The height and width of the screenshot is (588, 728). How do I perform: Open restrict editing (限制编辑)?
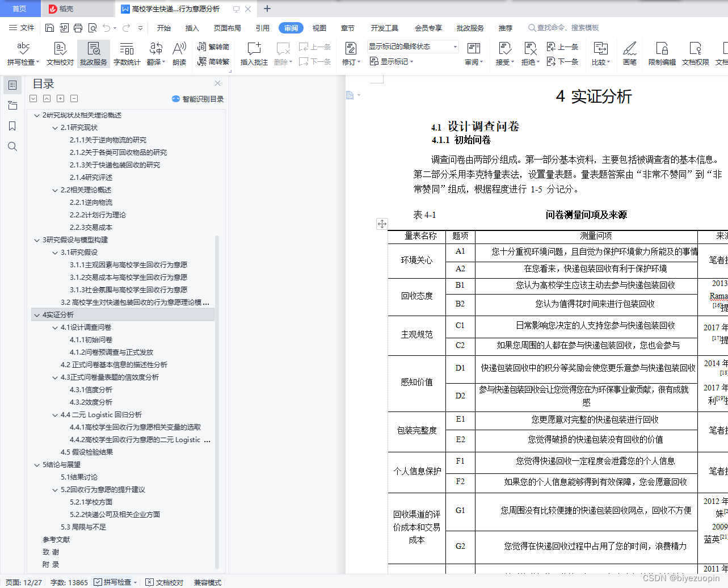click(x=662, y=54)
